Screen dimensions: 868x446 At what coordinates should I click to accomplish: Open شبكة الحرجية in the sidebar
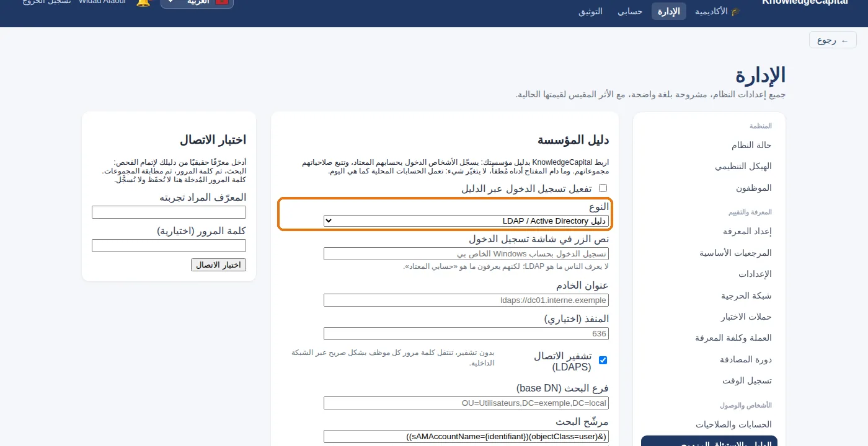click(x=709, y=295)
